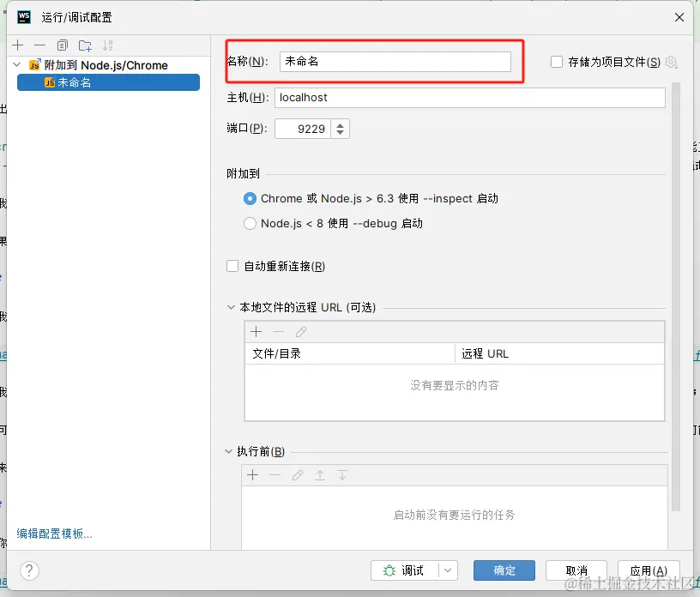Open settings gear next to store as project file

point(671,62)
